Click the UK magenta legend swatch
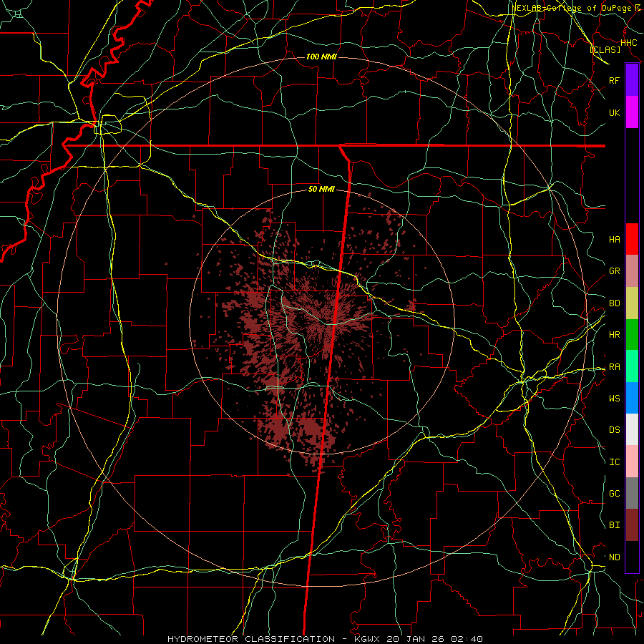Viewport: 644px width, 644px height. [x=632, y=112]
